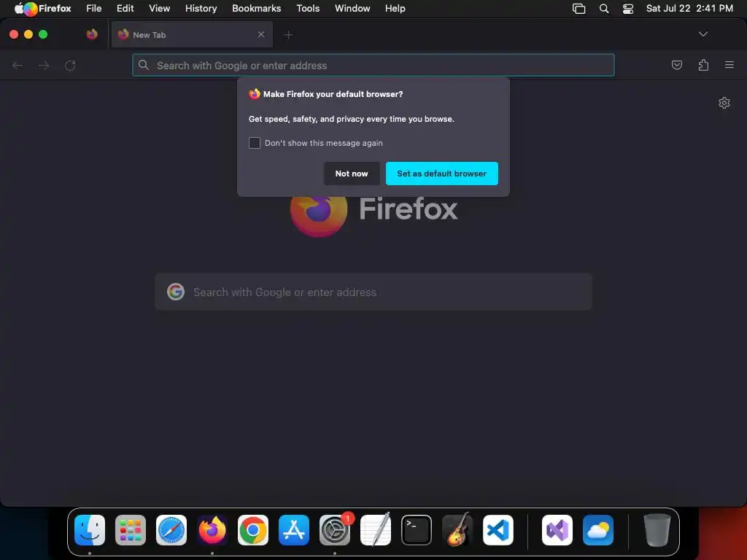Screen dimensions: 747x560
Task: Select the New Tab tab
Action: pyautogui.click(x=192, y=34)
